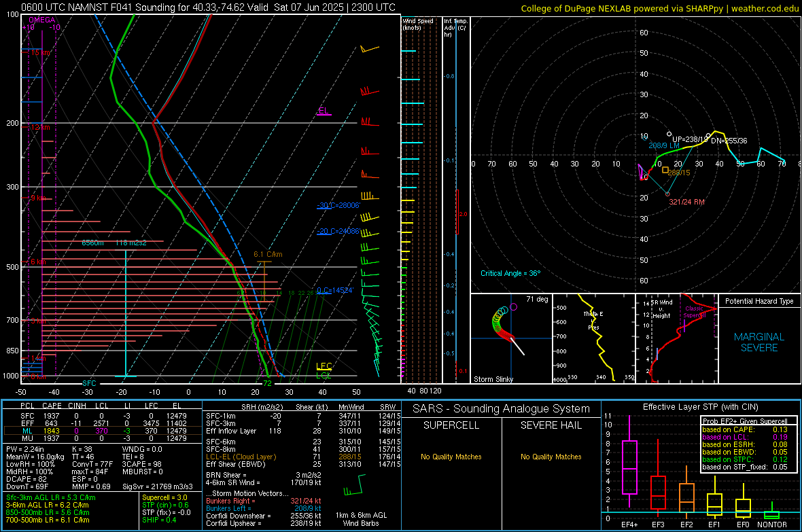The height and width of the screenshot is (532, 802).
Task: Click the NAMNST F041 sounding title text
Action: point(208,7)
